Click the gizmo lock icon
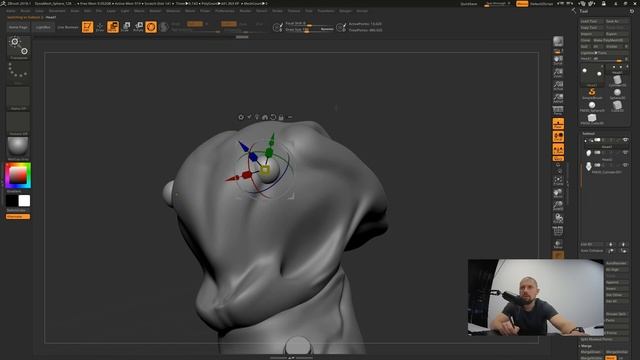 point(281,117)
